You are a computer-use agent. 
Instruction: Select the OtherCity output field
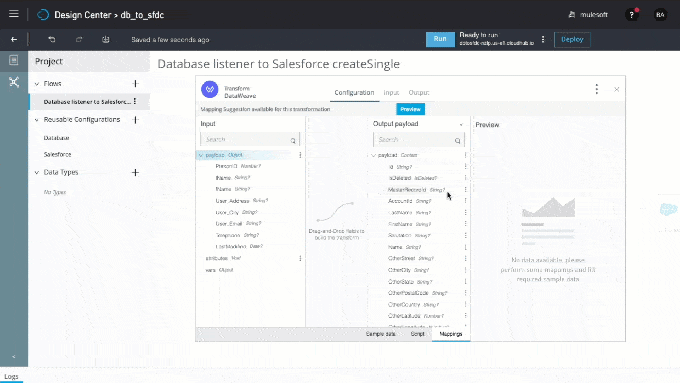coord(409,270)
